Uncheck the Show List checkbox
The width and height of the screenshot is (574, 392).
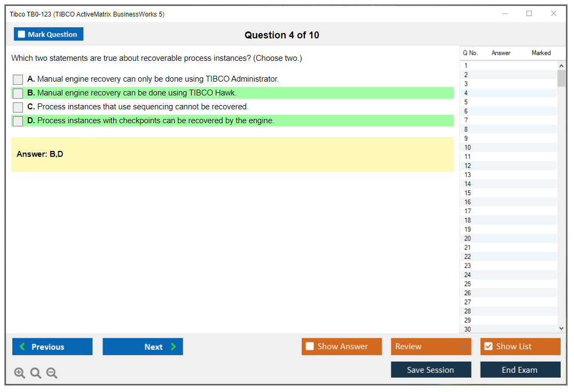tap(488, 347)
